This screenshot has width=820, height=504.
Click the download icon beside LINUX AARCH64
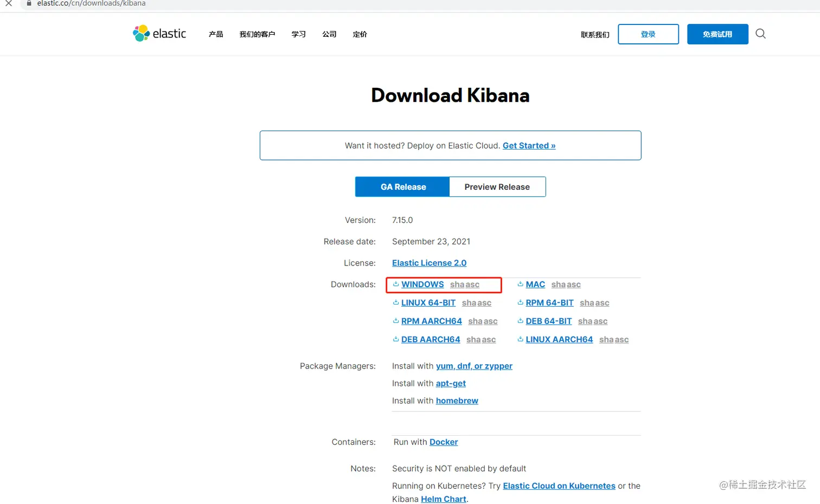click(x=521, y=339)
